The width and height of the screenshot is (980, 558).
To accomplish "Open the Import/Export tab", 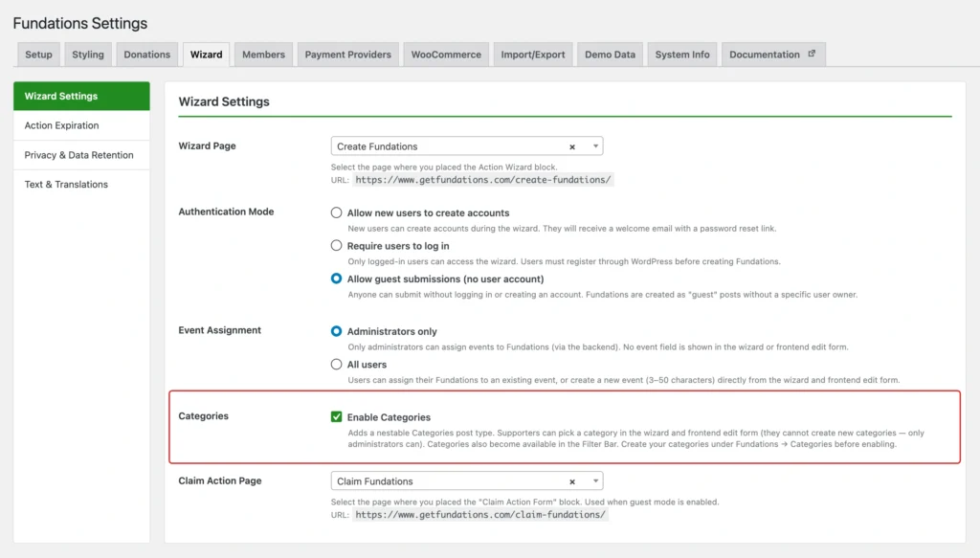I will (x=532, y=55).
